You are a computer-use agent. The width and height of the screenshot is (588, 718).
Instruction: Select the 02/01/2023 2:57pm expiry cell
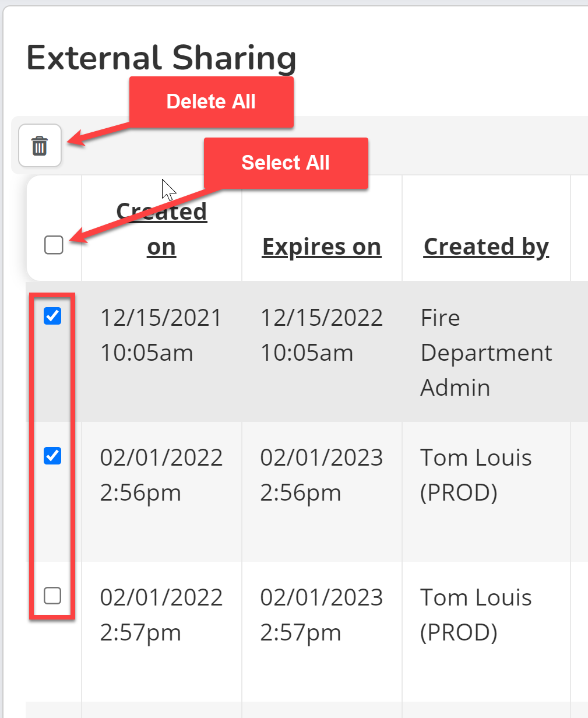click(321, 615)
